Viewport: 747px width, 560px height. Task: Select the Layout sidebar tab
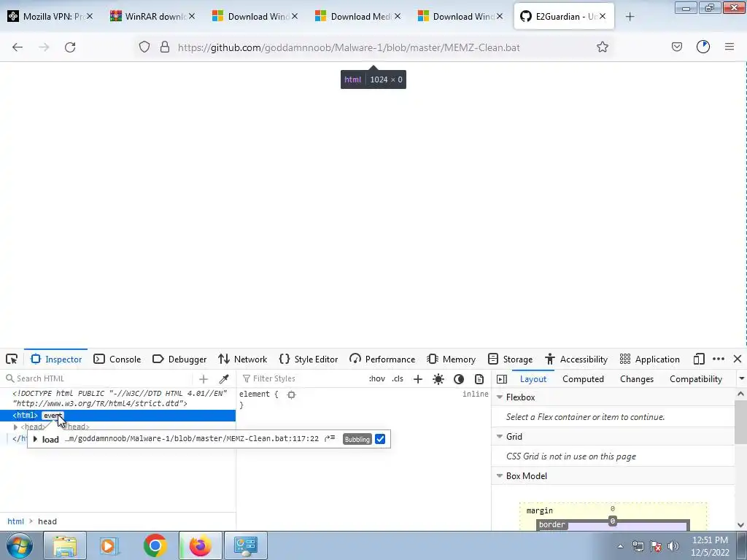click(x=533, y=379)
